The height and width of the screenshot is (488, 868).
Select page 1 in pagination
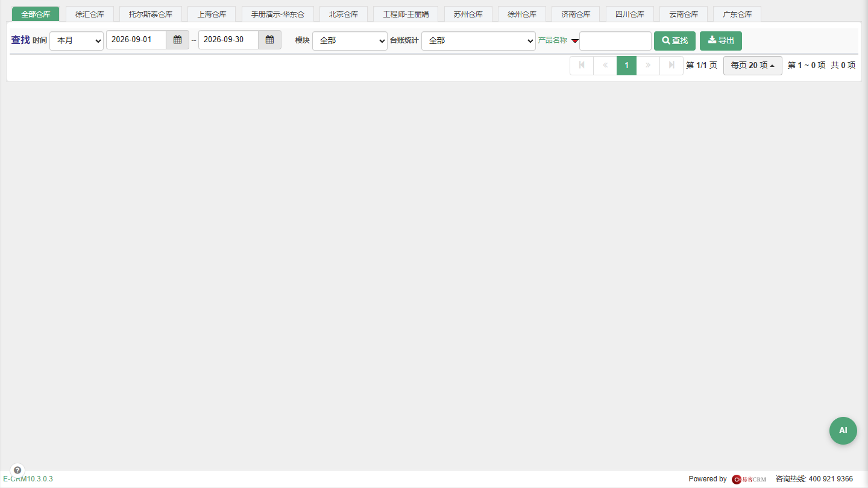(626, 65)
